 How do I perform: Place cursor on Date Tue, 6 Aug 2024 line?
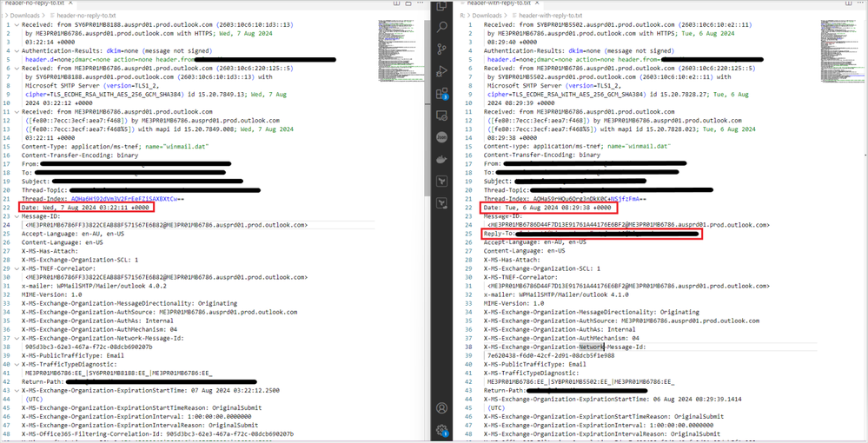point(547,207)
